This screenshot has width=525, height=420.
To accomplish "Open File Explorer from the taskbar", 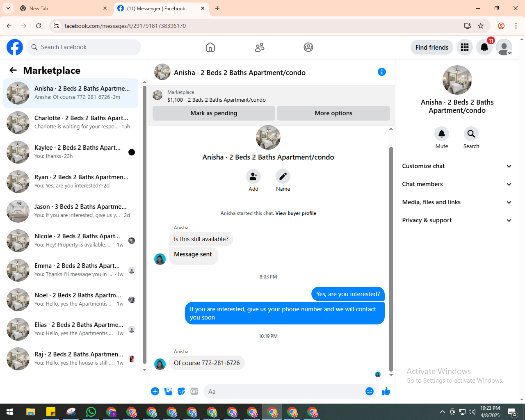I will 31,412.
